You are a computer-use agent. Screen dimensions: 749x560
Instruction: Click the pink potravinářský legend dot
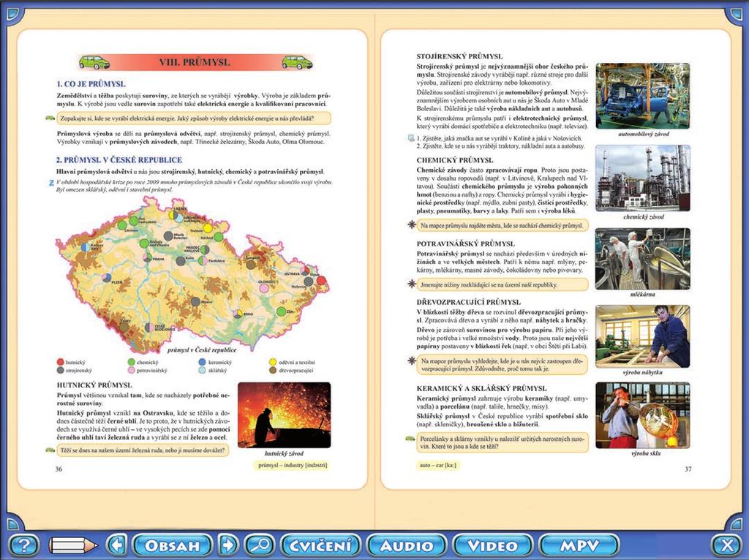[132, 370]
